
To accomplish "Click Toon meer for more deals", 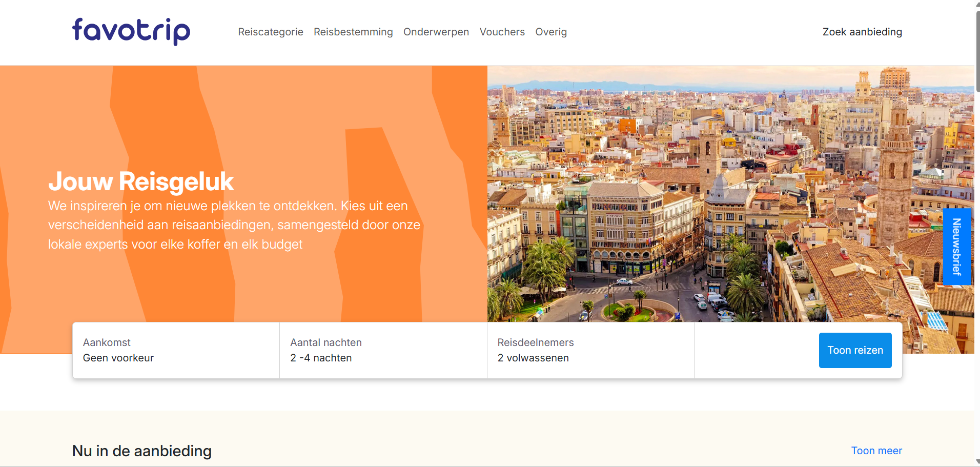I will tap(876, 451).
